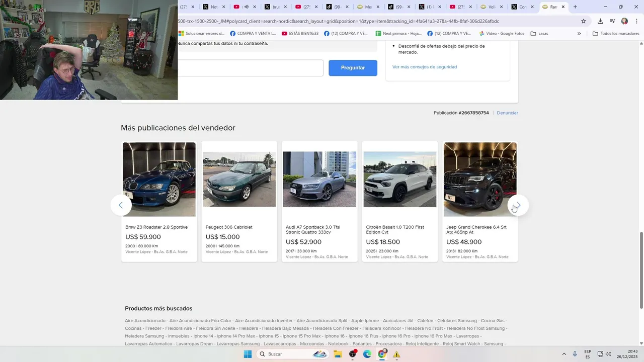Close the 'Not' X tab
The height and width of the screenshot is (362, 644).
[x=224, y=7]
